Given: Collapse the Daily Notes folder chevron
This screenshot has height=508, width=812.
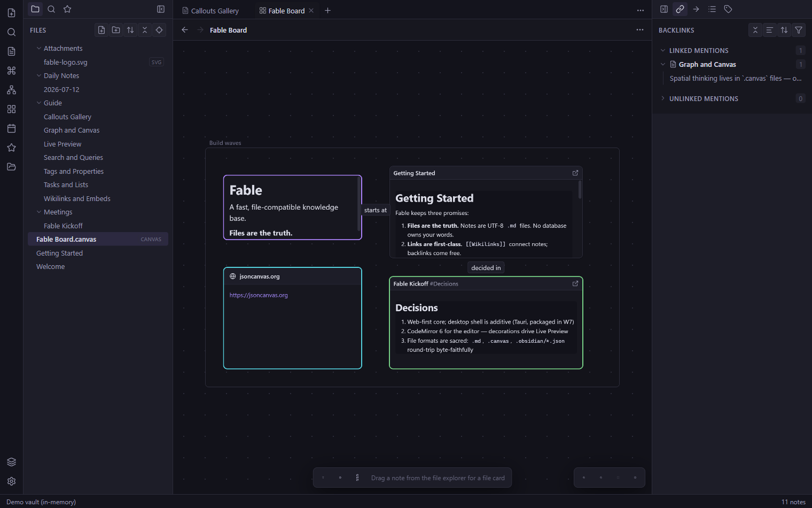Looking at the screenshot, I should (39, 75).
